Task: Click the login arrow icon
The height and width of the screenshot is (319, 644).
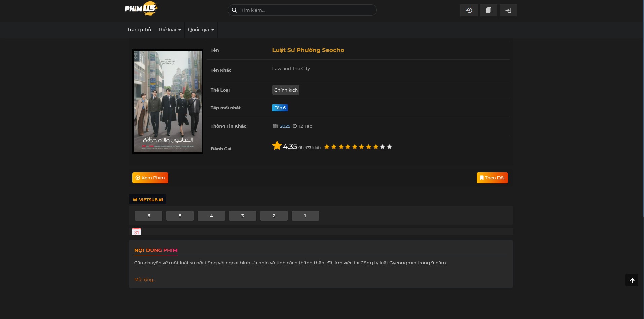Action: click(x=508, y=10)
